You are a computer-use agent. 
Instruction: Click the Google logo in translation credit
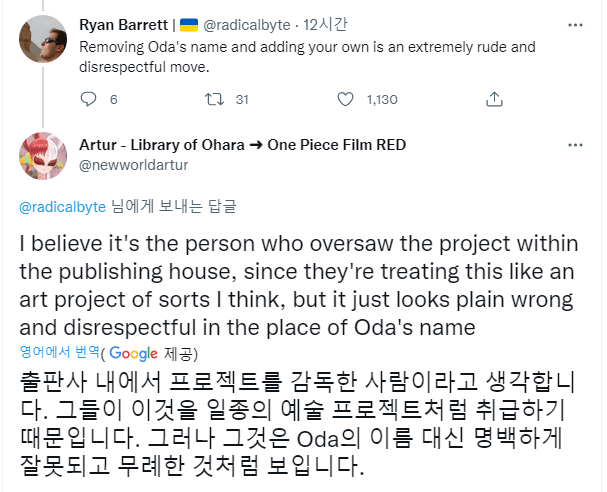134,353
